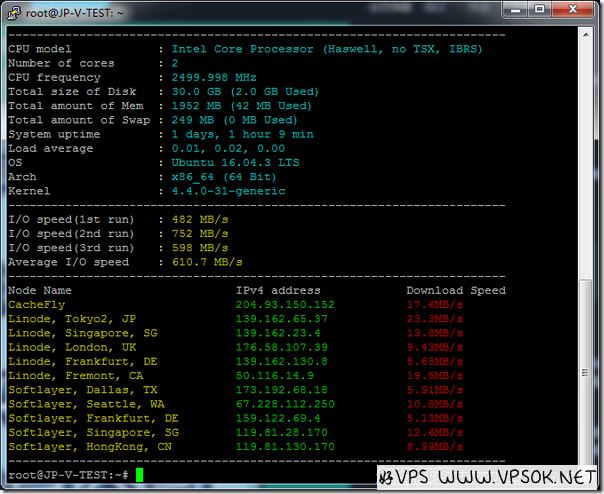Close the root@JP-V-TEST terminal window
Image resolution: width=604 pixels, height=494 pixels.
[575, 11]
